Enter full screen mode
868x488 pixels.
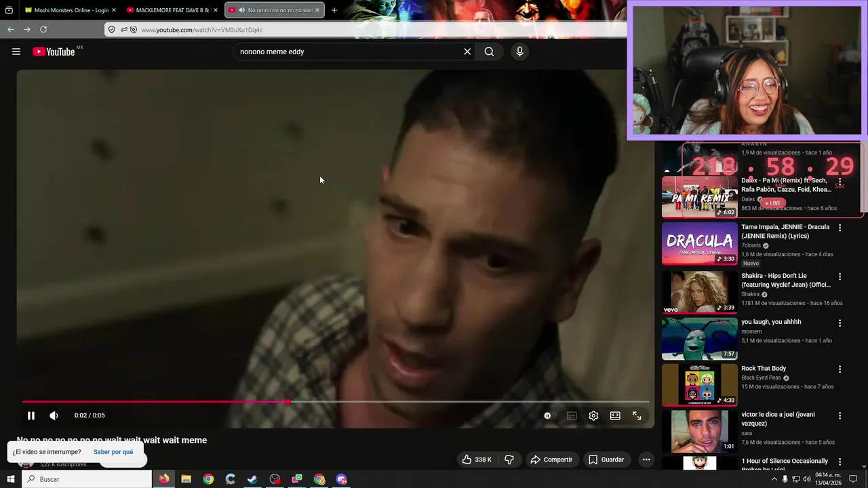pyautogui.click(x=637, y=415)
